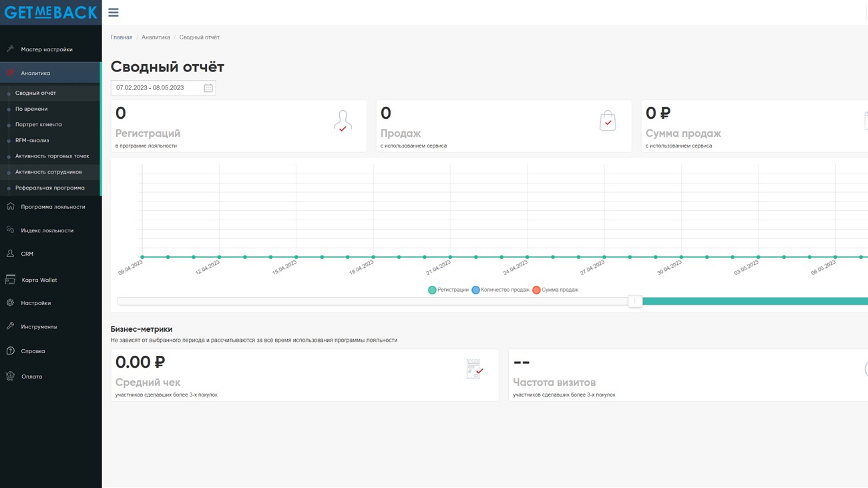Screen dimensions: 868x488
Task: Click Аналитика breadcrumb link
Action: (x=156, y=37)
